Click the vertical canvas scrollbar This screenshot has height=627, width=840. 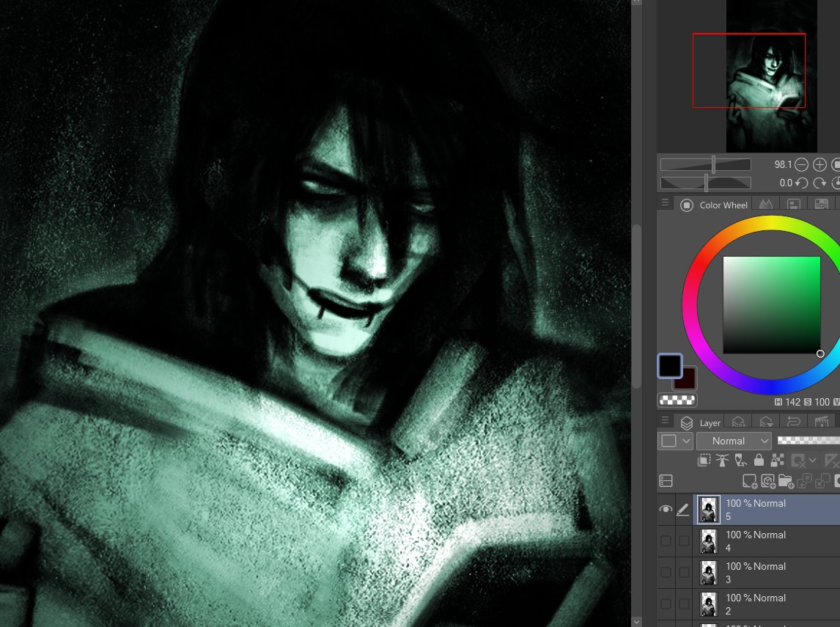tap(636, 306)
